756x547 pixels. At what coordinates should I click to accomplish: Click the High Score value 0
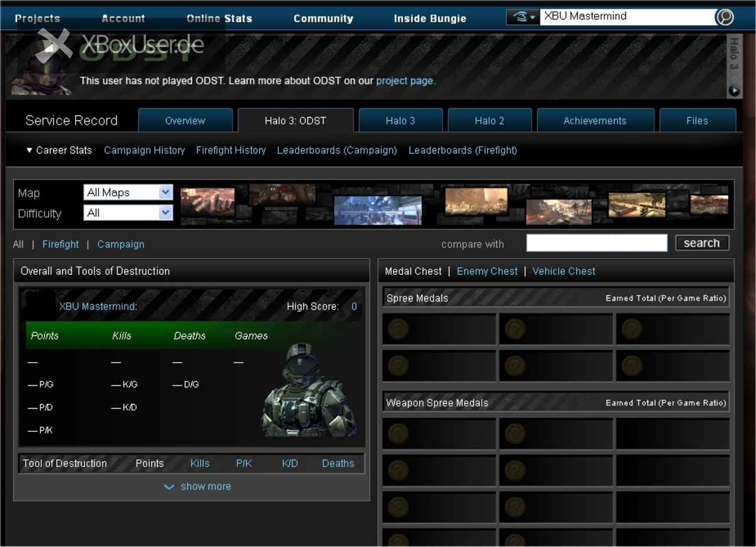(354, 306)
